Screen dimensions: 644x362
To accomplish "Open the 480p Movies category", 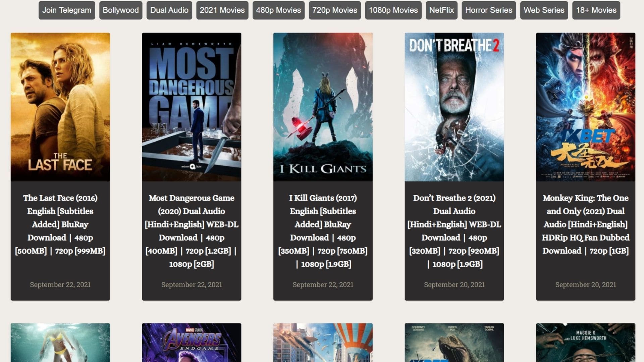I will [x=278, y=10].
